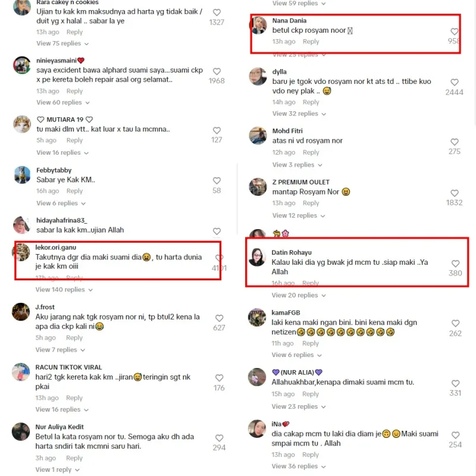Open hidayahafrina83_ profile avatar
Screen dimensions: 476x476
(22, 226)
